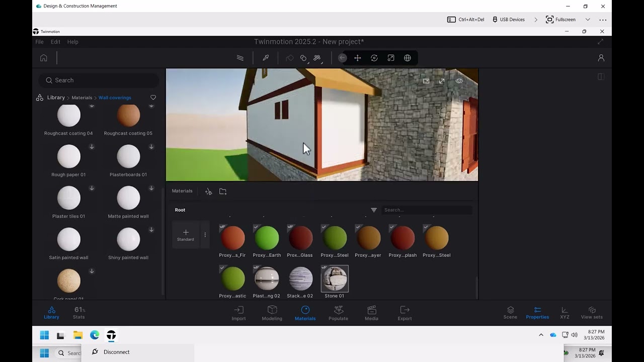644x362 pixels.
Task: Switch to the Populate tab
Action: tap(338, 313)
